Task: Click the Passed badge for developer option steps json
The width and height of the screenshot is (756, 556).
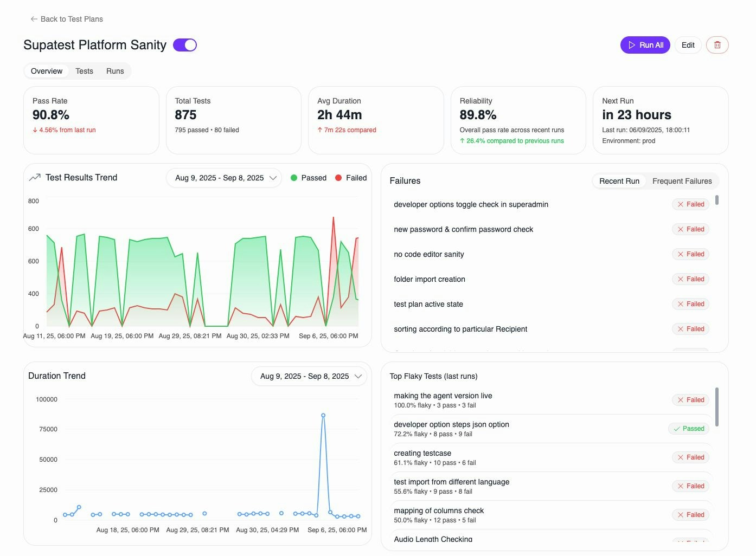Action: tap(689, 429)
